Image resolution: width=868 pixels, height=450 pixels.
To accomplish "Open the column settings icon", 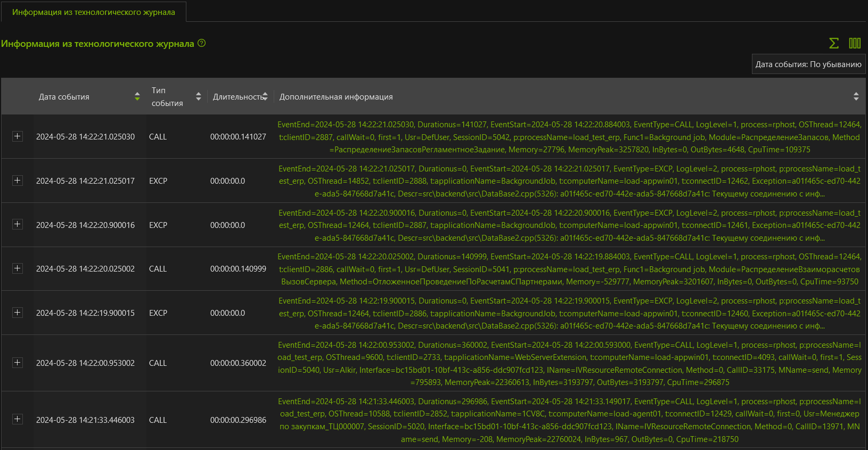I will (855, 43).
